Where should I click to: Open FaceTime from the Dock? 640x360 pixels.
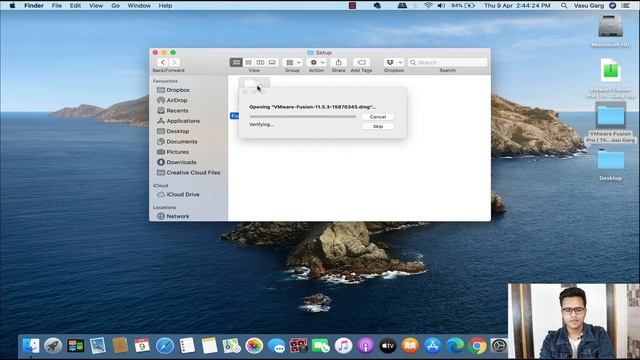pos(321,346)
